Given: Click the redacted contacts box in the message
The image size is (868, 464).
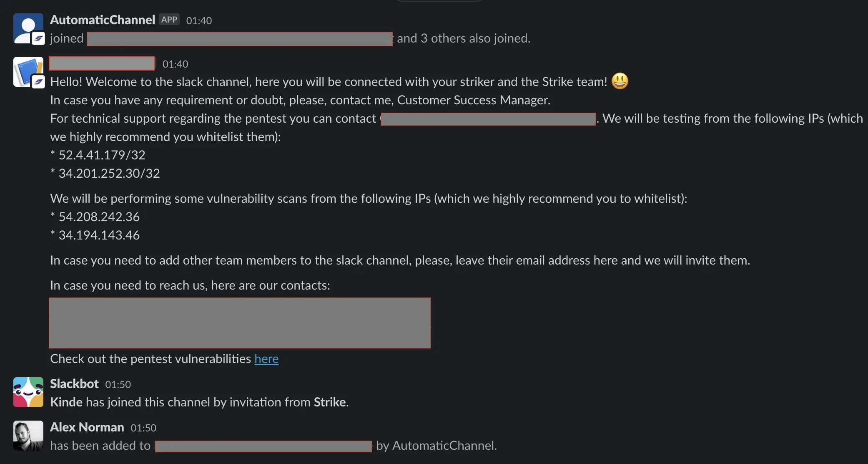Looking at the screenshot, I should coord(240,323).
